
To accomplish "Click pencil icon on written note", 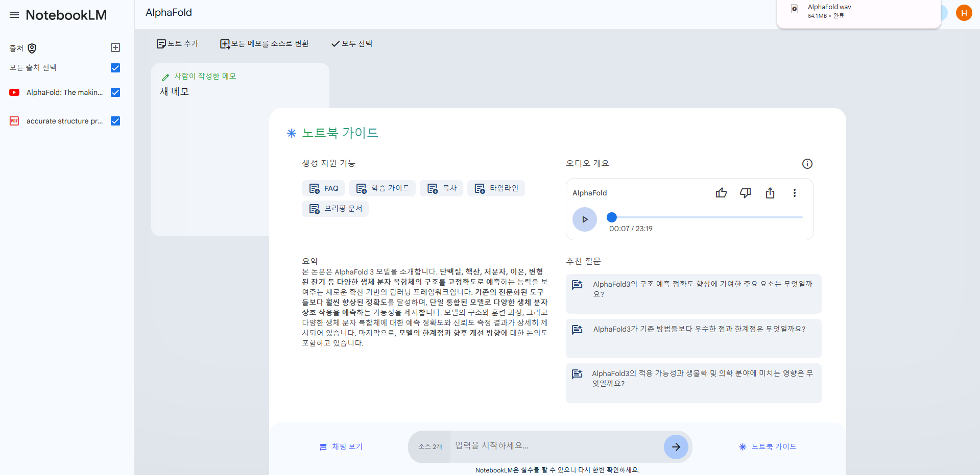I will pos(165,77).
